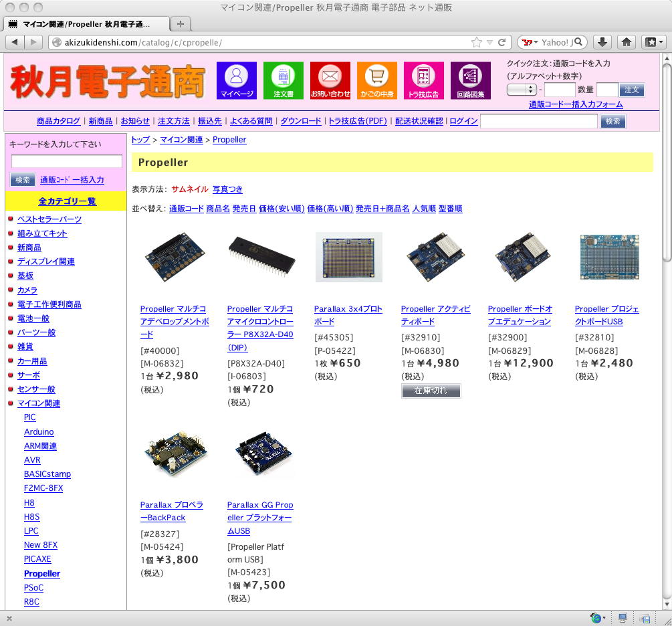Click the 注文 quick order button
The image size is (672, 626).
[x=631, y=90]
